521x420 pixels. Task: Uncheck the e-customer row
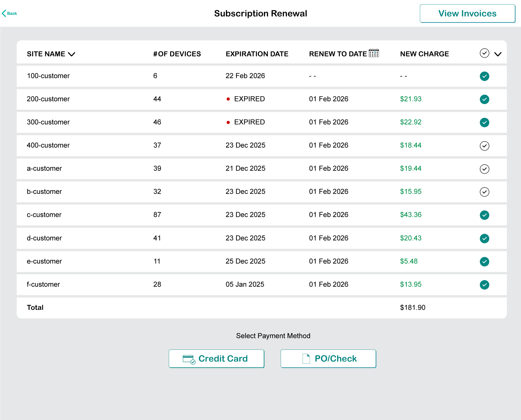tap(484, 262)
